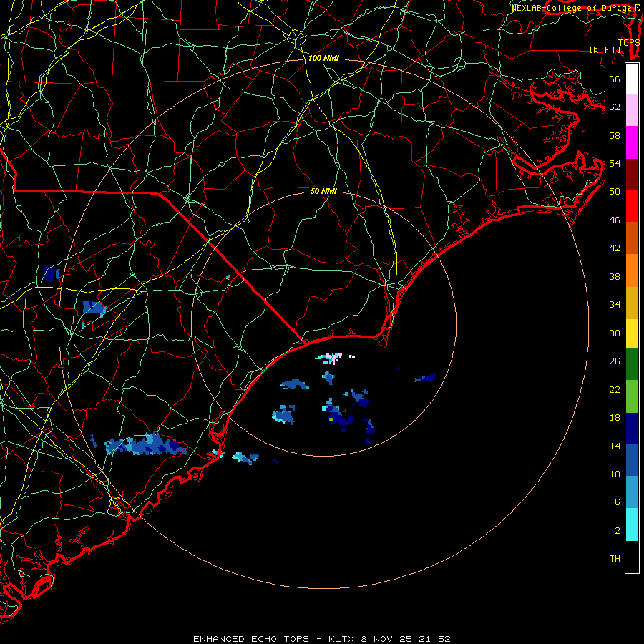Click the TH threshold legend label
644x644 pixels.
[x=615, y=558]
